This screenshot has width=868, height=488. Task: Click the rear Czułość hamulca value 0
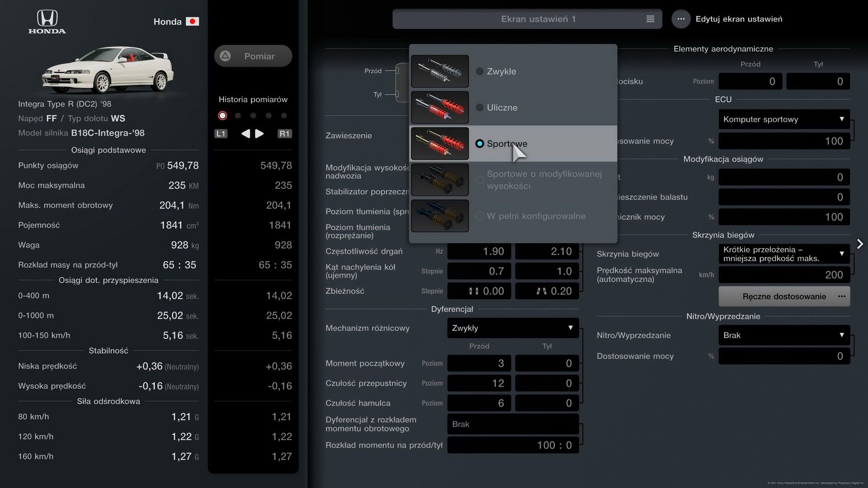point(547,403)
